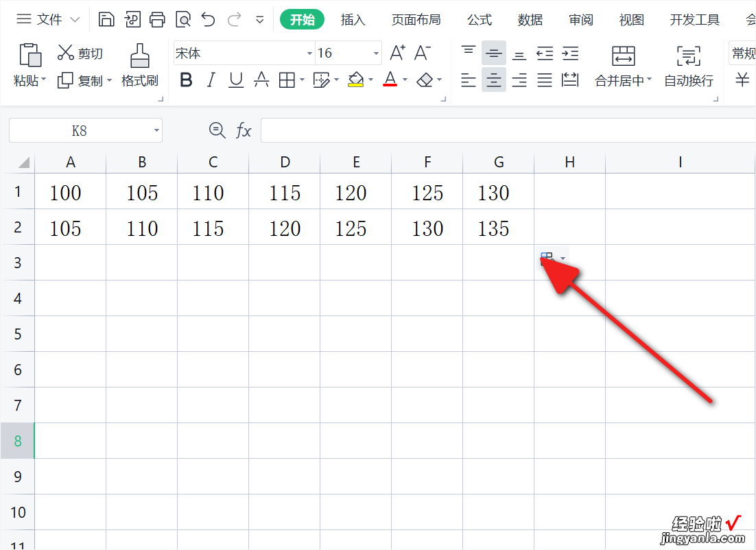Click cell A1 containing 100
Image resolution: width=756 pixels, height=550 pixels.
coord(71,192)
